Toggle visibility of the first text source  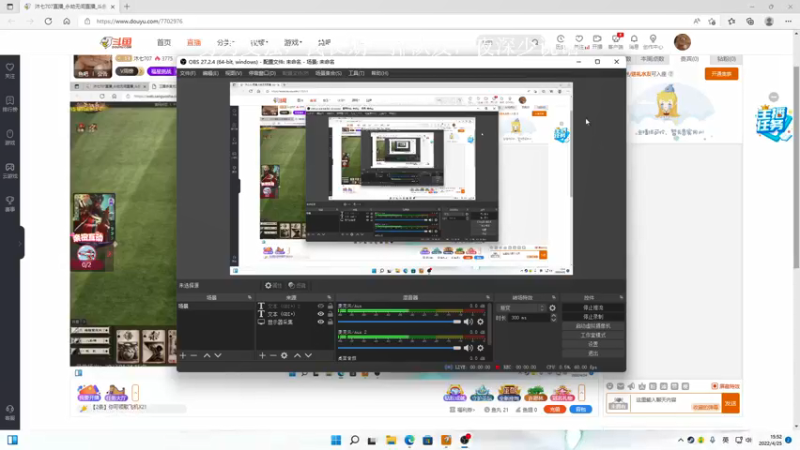[x=320, y=306]
